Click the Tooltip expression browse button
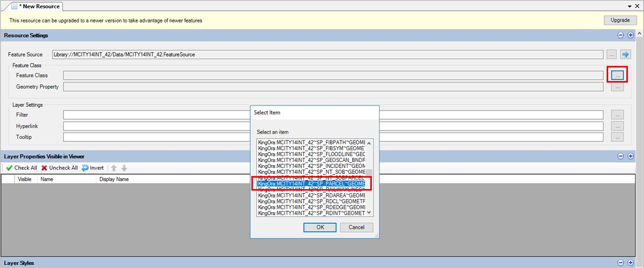 pyautogui.click(x=617, y=137)
